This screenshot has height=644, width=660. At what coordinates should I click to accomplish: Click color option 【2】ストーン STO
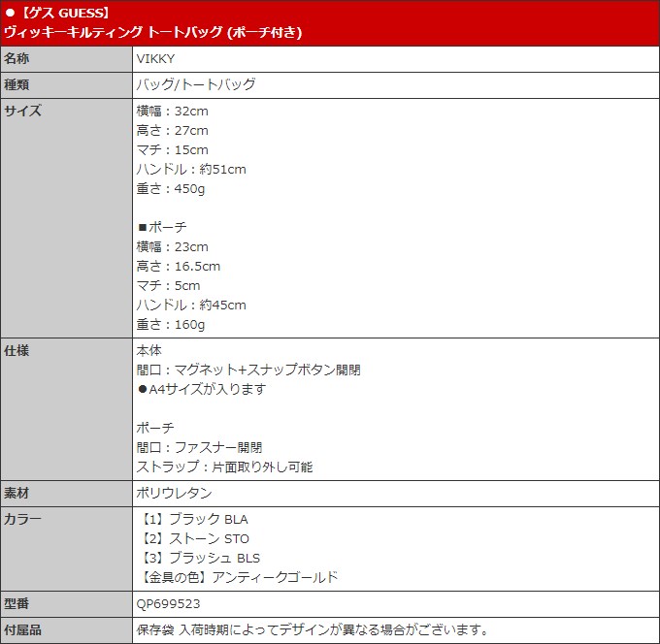194,538
